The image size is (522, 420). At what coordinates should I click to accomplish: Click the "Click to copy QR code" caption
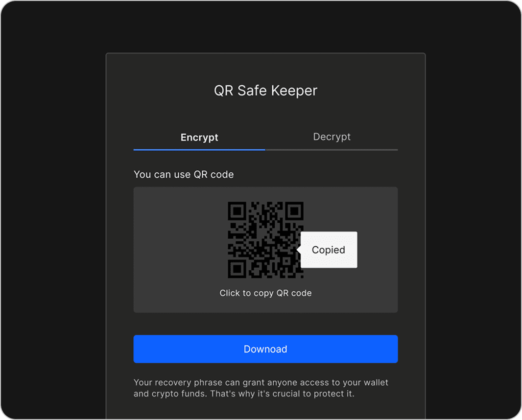pos(265,293)
